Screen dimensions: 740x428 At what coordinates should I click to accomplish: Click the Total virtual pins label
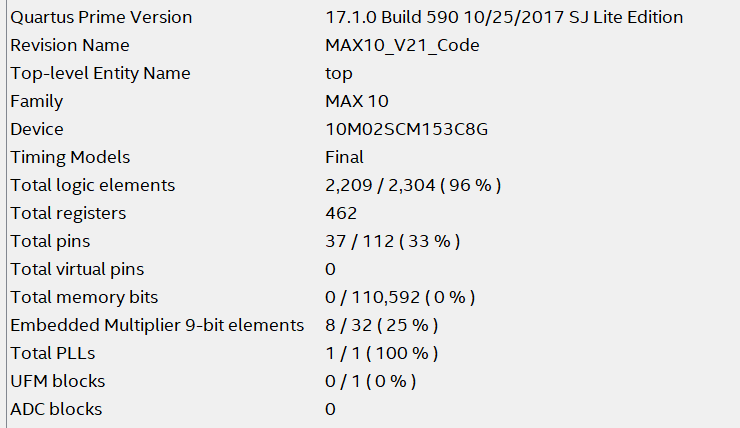[x=77, y=269]
